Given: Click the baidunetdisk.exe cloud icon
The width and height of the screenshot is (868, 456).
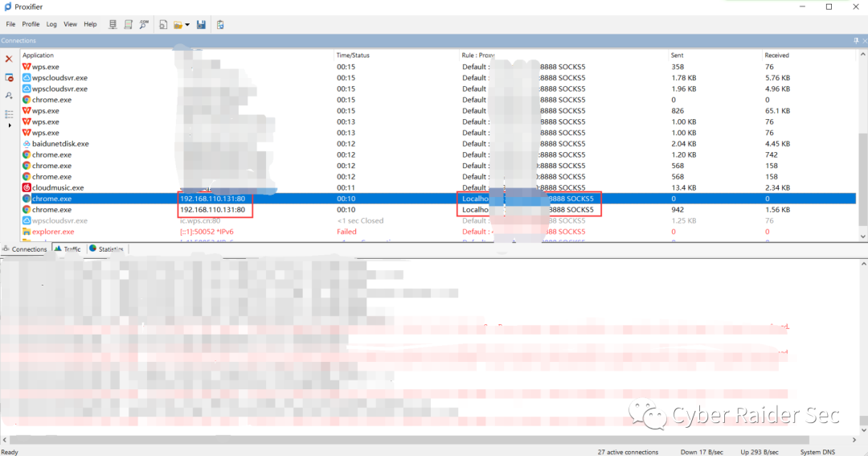Looking at the screenshot, I should pos(27,143).
